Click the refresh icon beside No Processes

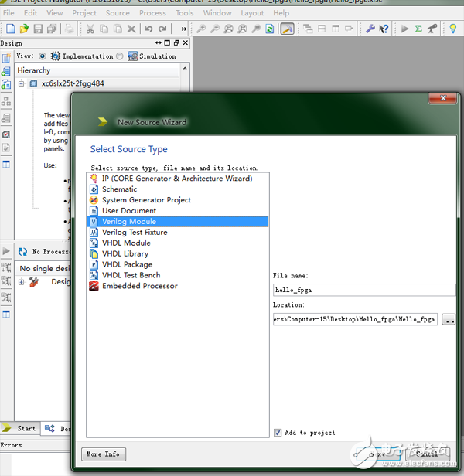tap(23, 251)
